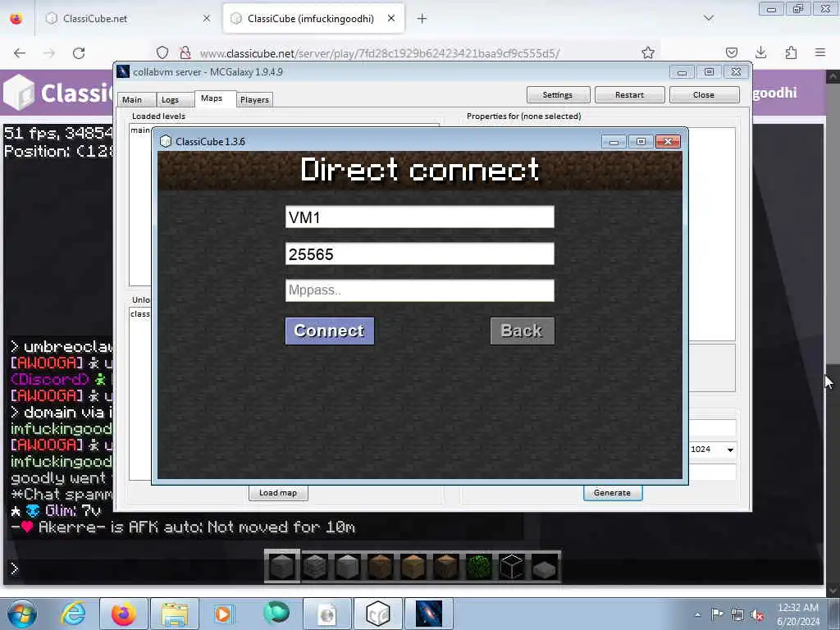Image resolution: width=840 pixels, height=630 pixels.
Task: Close the ClassiCube.net tab
Action: pyautogui.click(x=206, y=19)
